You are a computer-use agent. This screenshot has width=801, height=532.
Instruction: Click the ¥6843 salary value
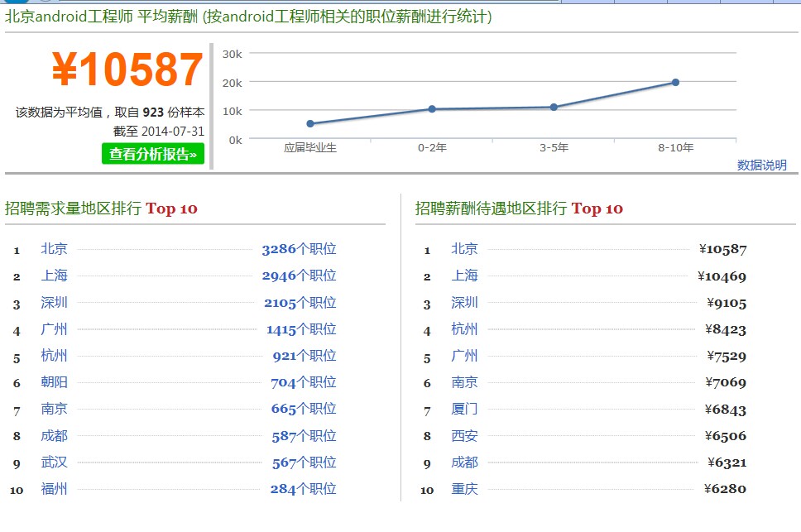(726, 410)
